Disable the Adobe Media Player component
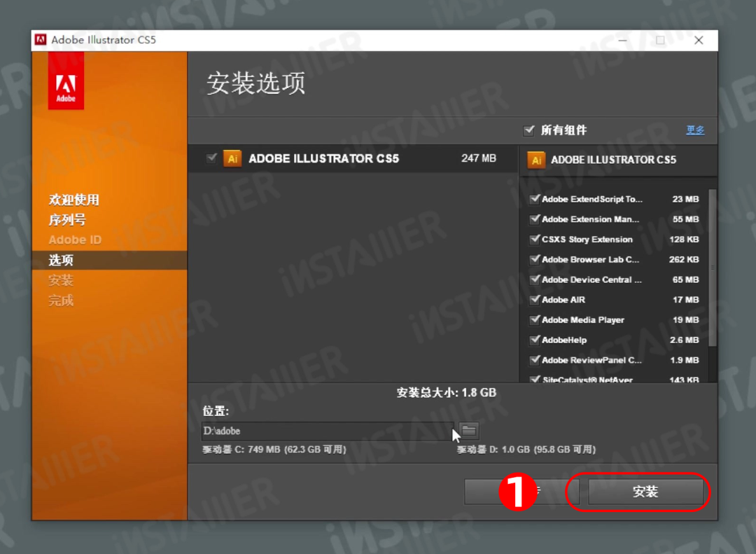The width and height of the screenshot is (756, 554). coord(534,320)
